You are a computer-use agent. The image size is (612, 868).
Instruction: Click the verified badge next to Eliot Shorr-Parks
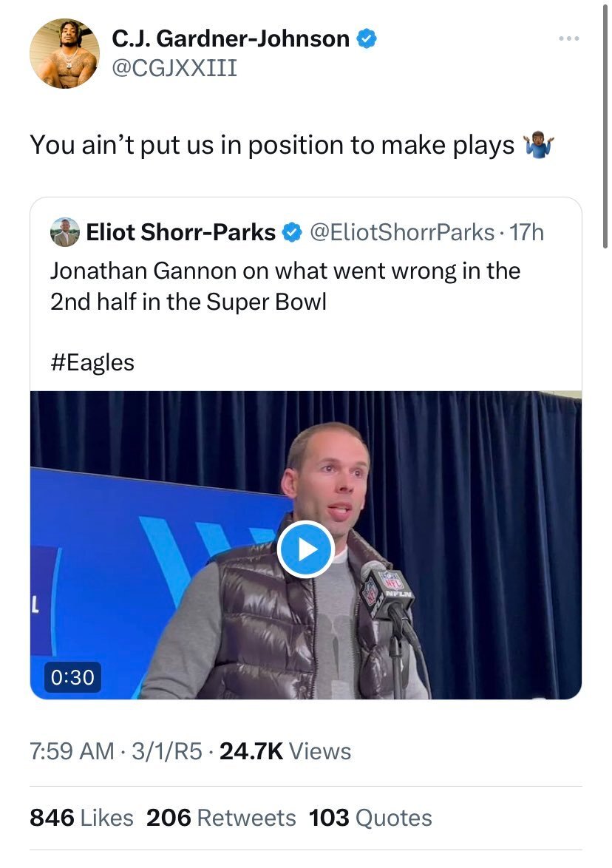[x=293, y=233]
